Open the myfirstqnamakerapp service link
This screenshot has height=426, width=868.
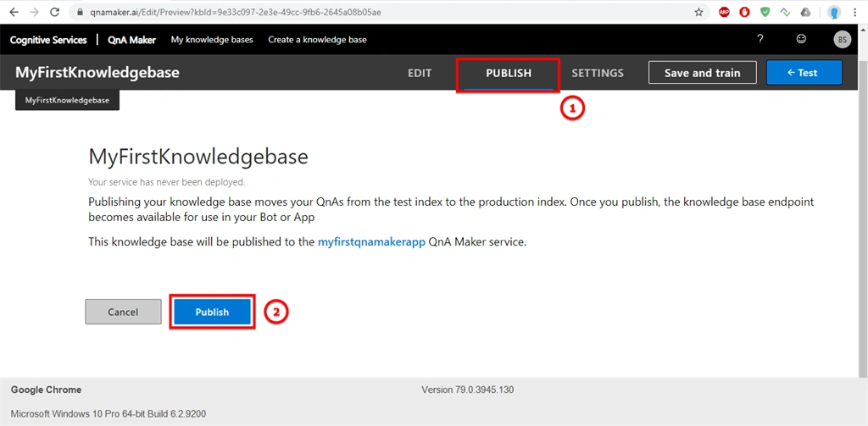click(372, 242)
